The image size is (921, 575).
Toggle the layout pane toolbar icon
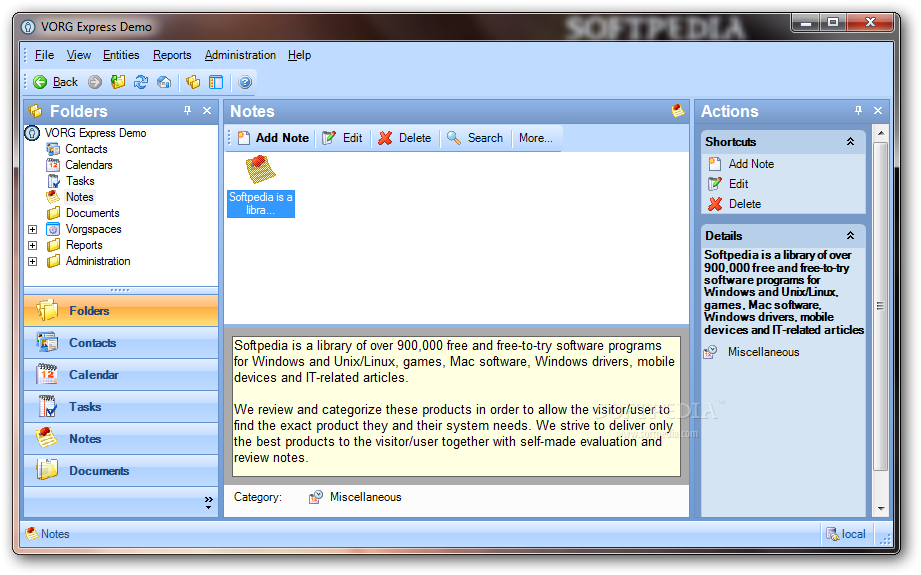point(216,82)
